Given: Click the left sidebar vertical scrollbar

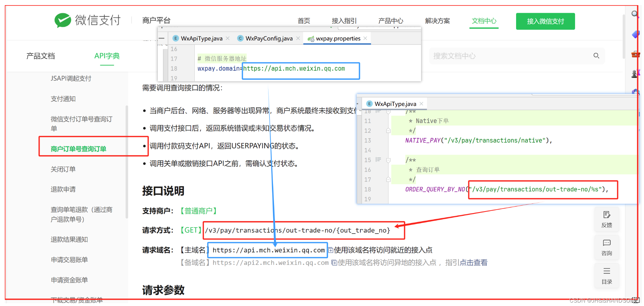Looking at the screenshot, I should pyautogui.click(x=127, y=161).
